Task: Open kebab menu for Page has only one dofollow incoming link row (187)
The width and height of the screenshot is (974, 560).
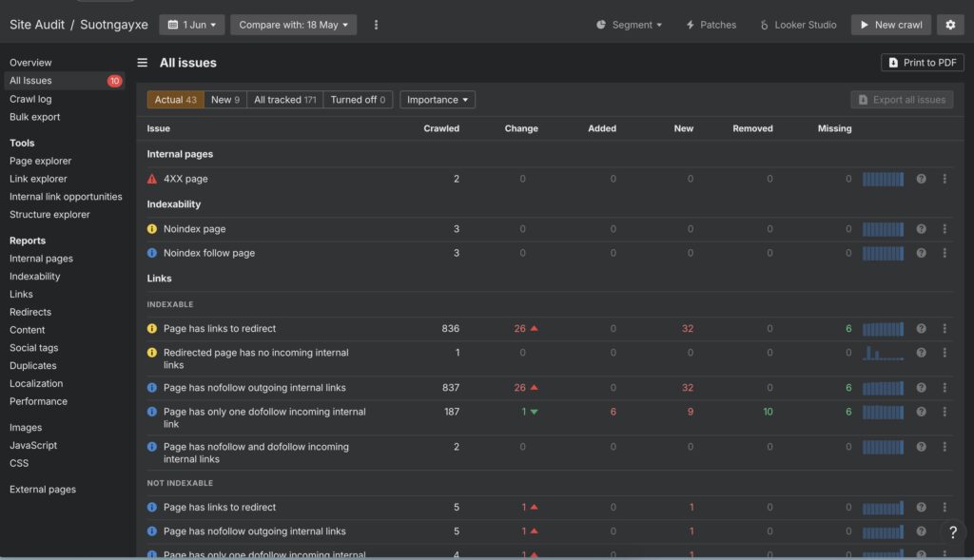Action: click(945, 412)
